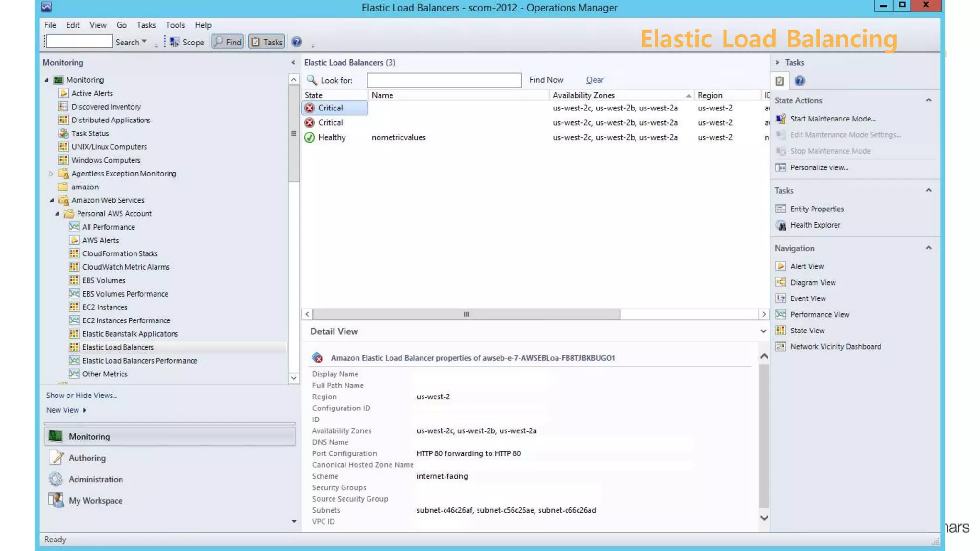Collapse the State Actions section

point(928,100)
